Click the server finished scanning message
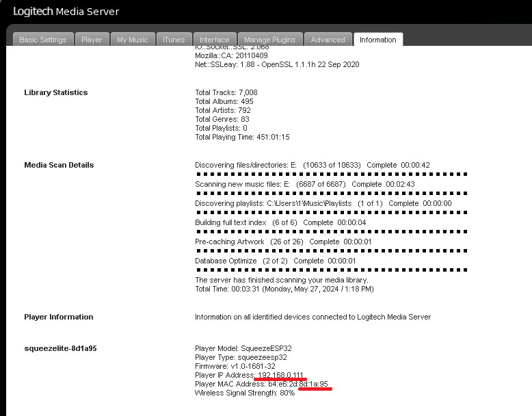This screenshot has width=532, height=416. (x=282, y=280)
